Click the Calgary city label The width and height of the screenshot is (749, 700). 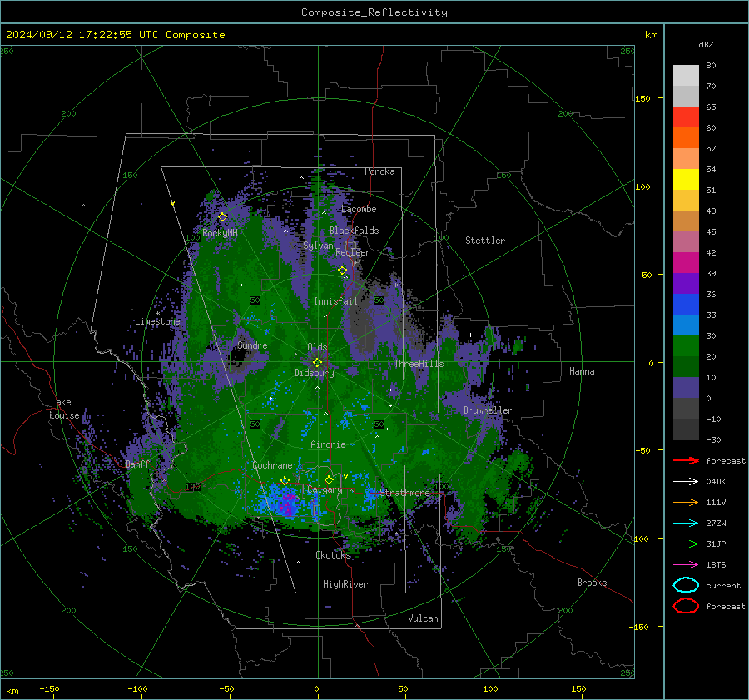[325, 489]
